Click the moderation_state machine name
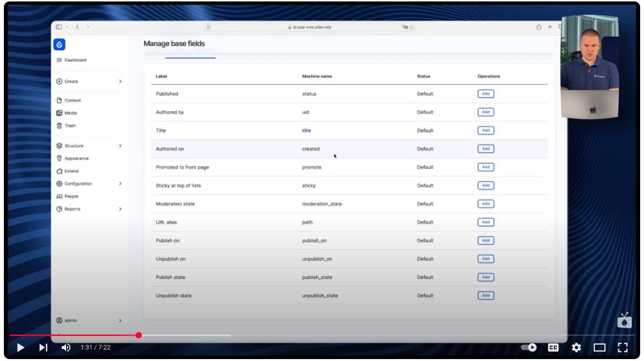This screenshot has width=644, height=361. 322,204
